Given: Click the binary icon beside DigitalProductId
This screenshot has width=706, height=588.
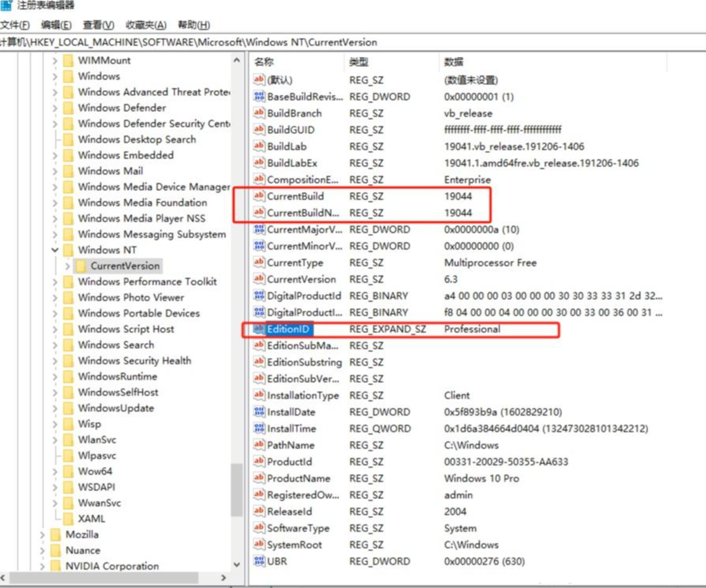Looking at the screenshot, I should tap(259, 296).
